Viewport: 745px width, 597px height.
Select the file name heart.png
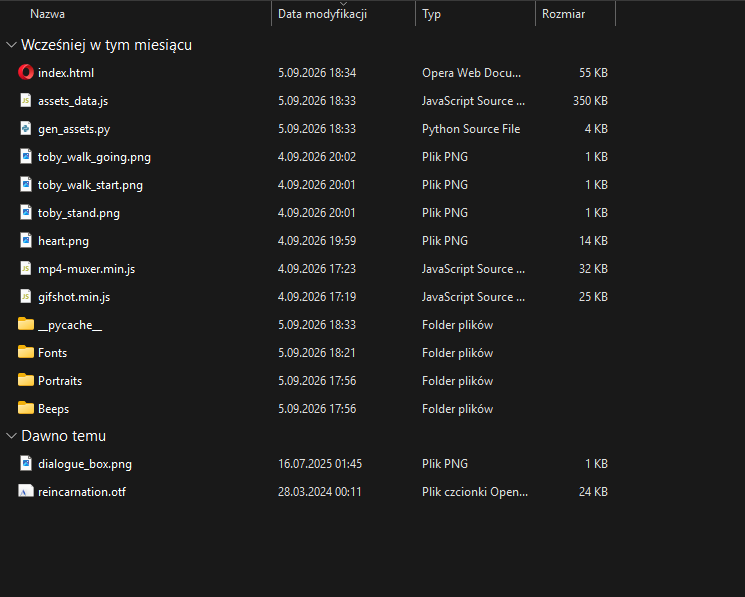(x=63, y=241)
